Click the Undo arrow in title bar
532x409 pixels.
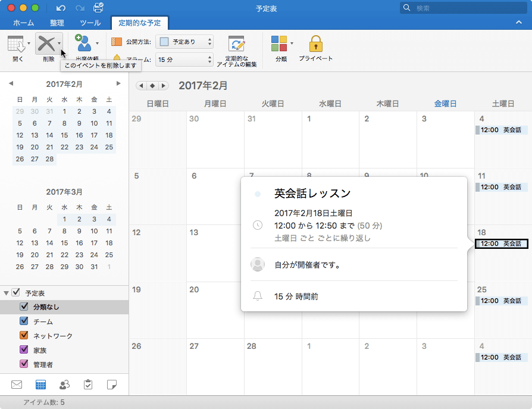click(61, 8)
